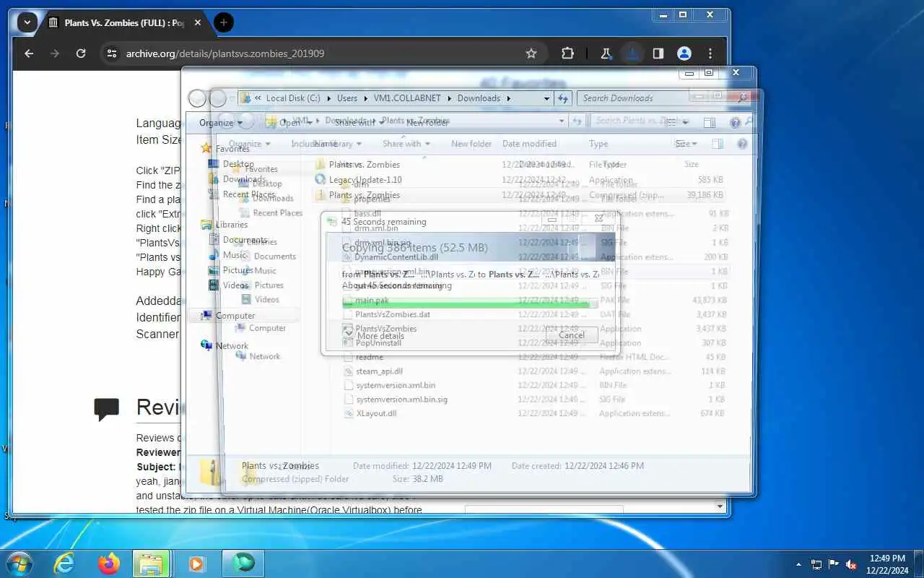Click the green copy progress bar
The width and height of the screenshot is (924, 578).
[x=469, y=305]
